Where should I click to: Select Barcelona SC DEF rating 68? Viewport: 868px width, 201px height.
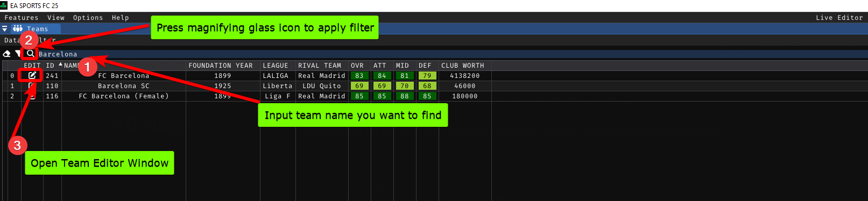(427, 86)
